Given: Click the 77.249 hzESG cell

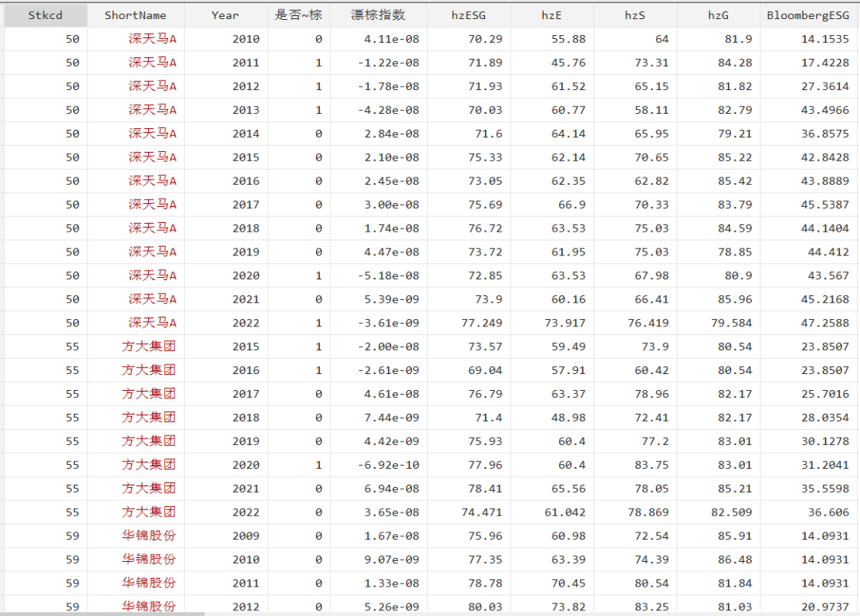Looking at the screenshot, I should click(468, 323).
